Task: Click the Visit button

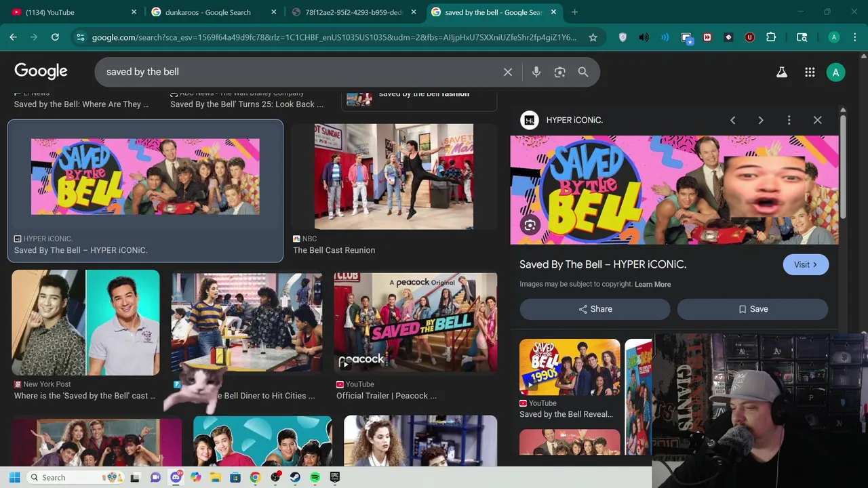Action: click(806, 264)
